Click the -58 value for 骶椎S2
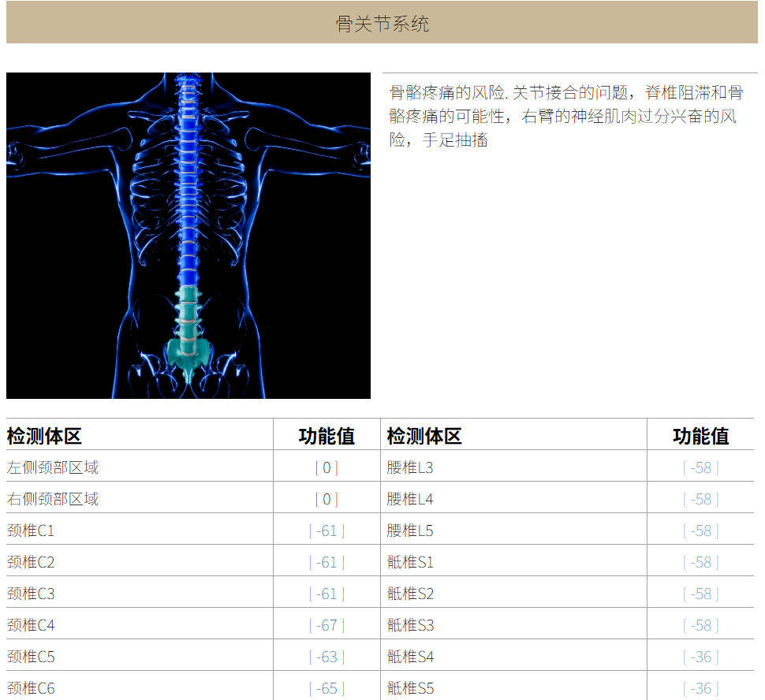Image resolution: width=765 pixels, height=700 pixels. point(700,594)
